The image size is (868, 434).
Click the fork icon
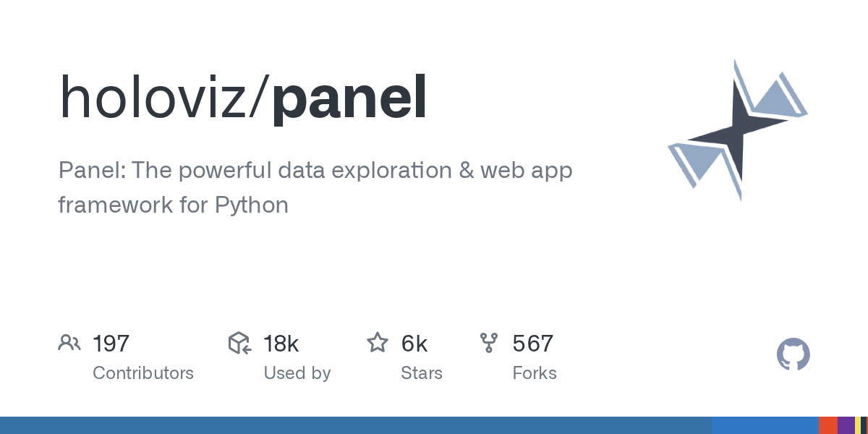tap(489, 343)
